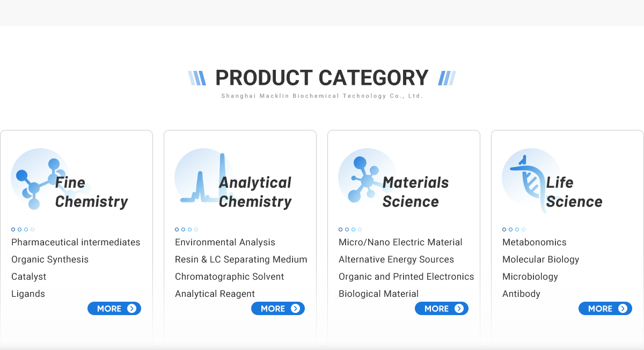Click the Materials Science heading

[x=415, y=192]
